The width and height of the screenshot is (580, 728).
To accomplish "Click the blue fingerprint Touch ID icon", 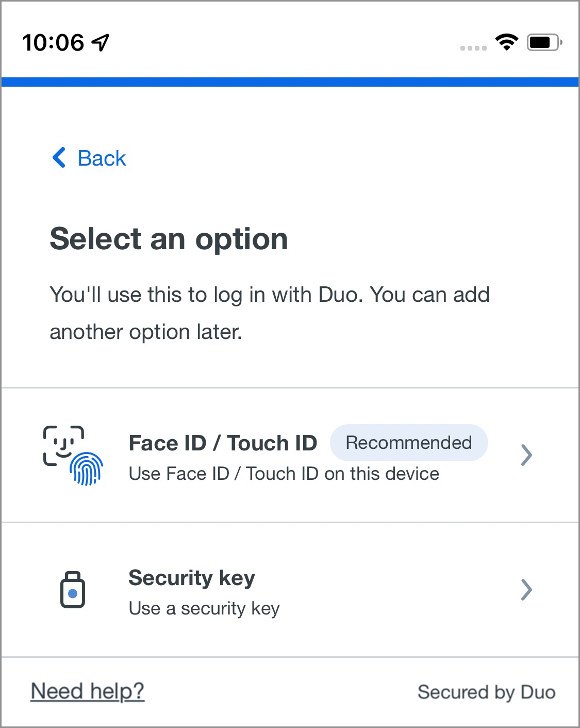I will point(86,468).
